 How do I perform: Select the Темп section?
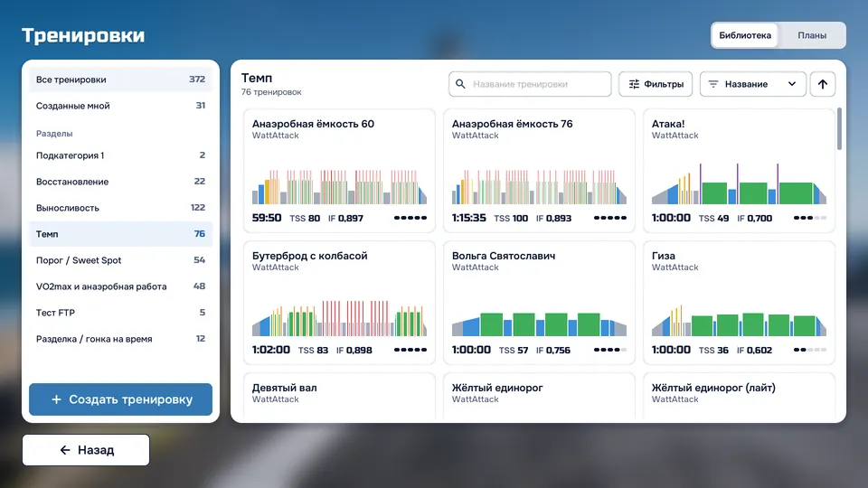coord(120,233)
